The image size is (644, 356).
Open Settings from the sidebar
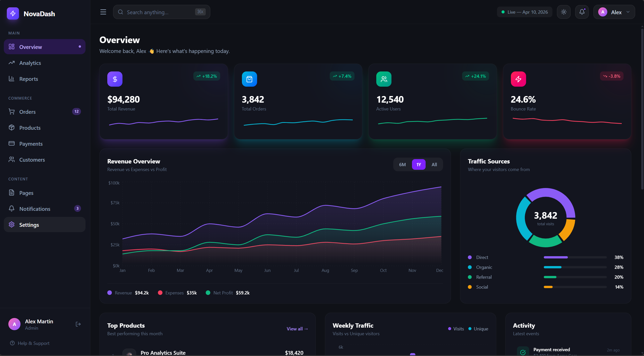(x=29, y=224)
